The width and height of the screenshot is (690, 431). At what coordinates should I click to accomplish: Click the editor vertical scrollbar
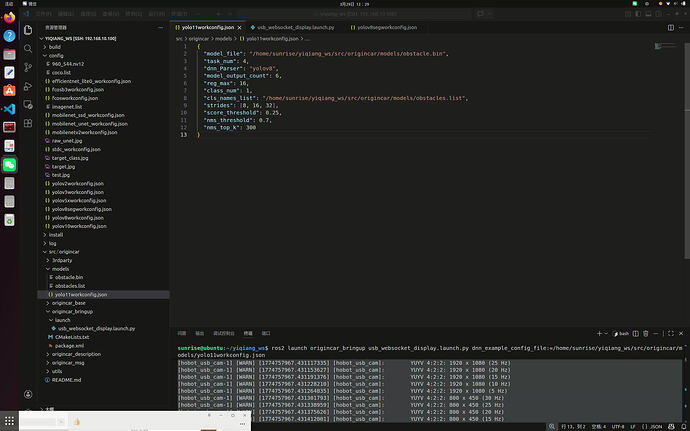(x=687, y=150)
